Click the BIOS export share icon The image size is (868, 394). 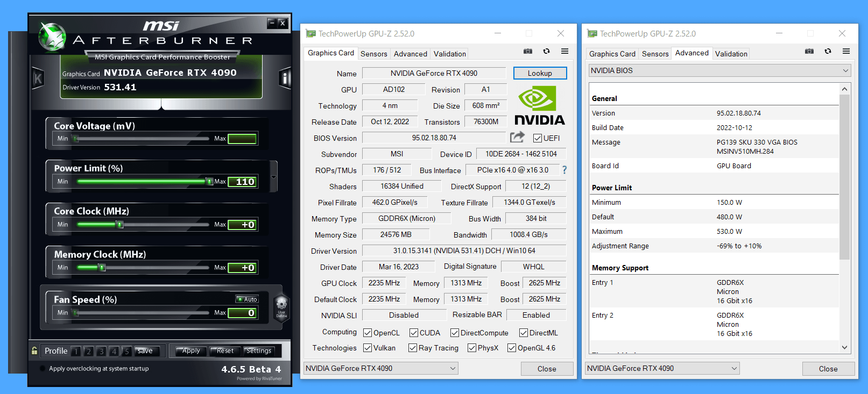point(517,137)
